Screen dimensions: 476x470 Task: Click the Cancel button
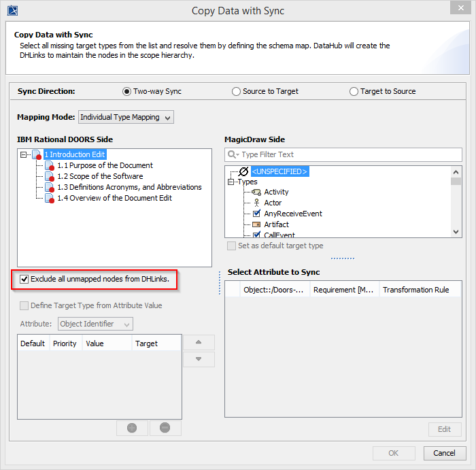(445, 453)
